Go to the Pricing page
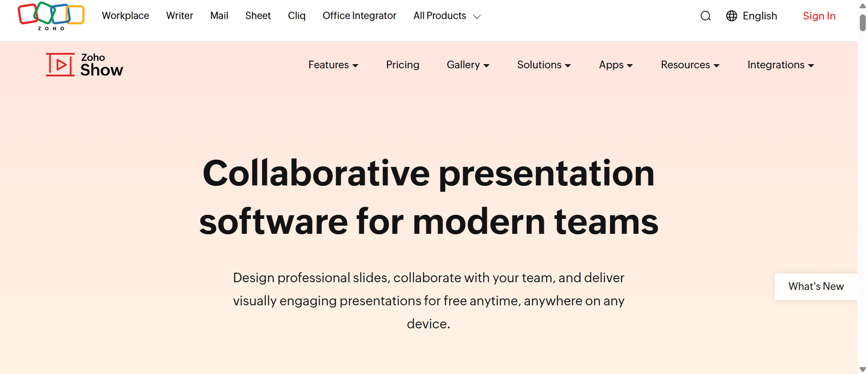 pos(403,65)
